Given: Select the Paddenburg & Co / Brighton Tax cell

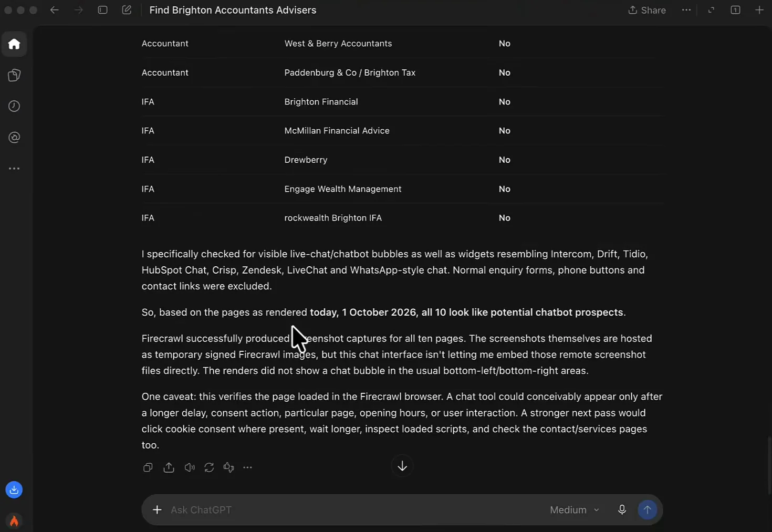Looking at the screenshot, I should point(350,72).
